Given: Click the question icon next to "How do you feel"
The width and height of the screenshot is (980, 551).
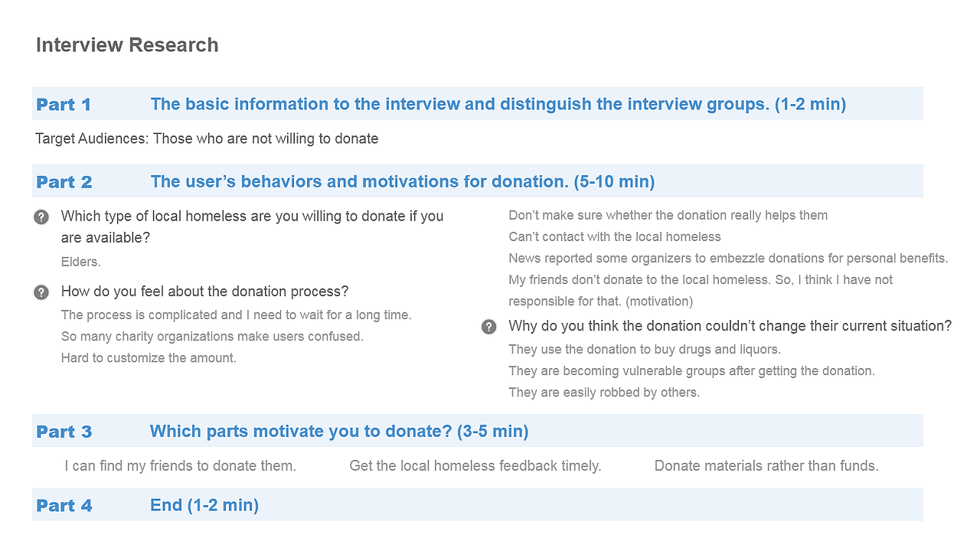Looking at the screenshot, I should [41, 292].
